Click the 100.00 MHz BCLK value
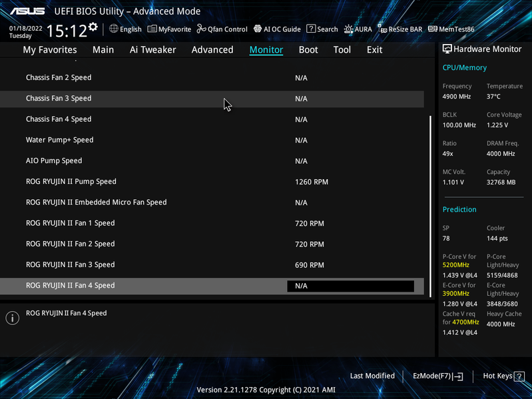532x399 pixels. click(459, 125)
